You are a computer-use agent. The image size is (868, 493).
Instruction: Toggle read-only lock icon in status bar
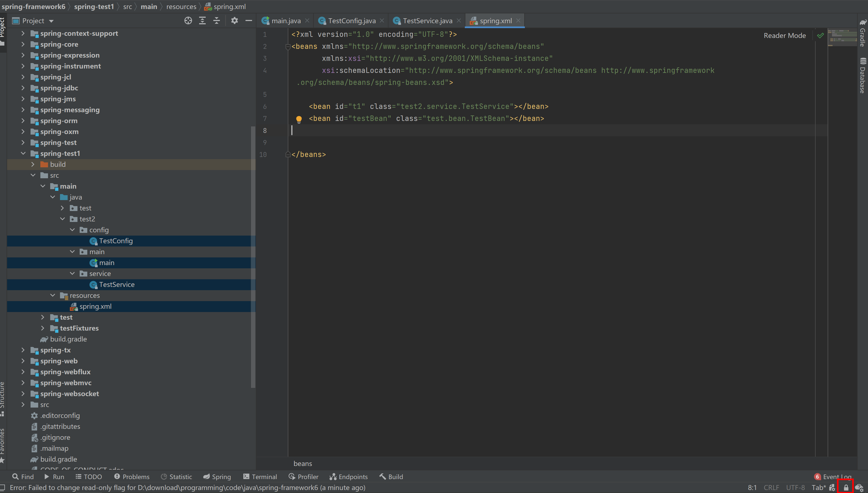coord(846,488)
